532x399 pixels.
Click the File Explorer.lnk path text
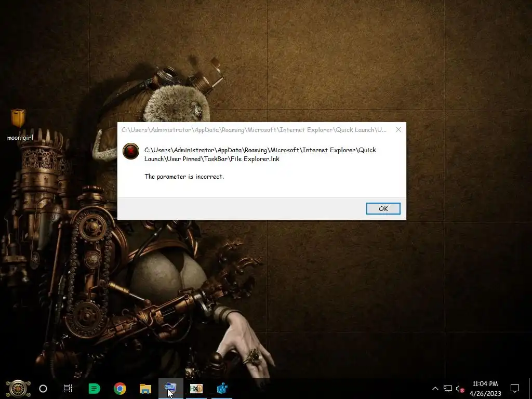(260, 154)
